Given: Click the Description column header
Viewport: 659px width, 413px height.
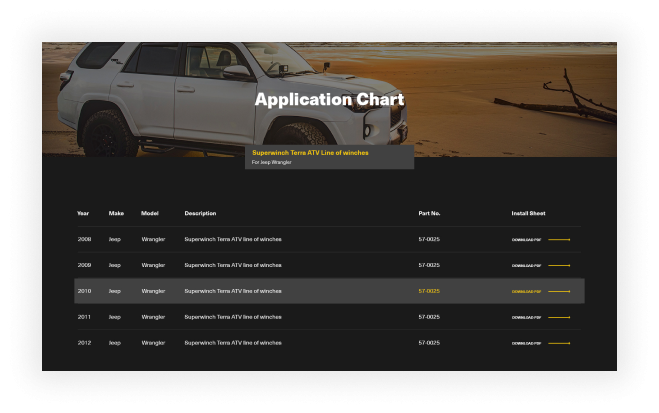Looking at the screenshot, I should pos(200,213).
